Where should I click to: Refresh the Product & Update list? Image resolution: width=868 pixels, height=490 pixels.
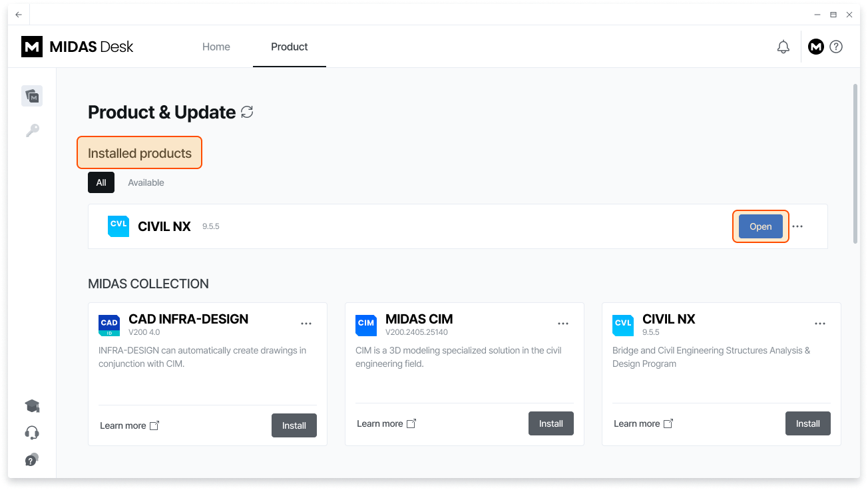[x=247, y=112]
